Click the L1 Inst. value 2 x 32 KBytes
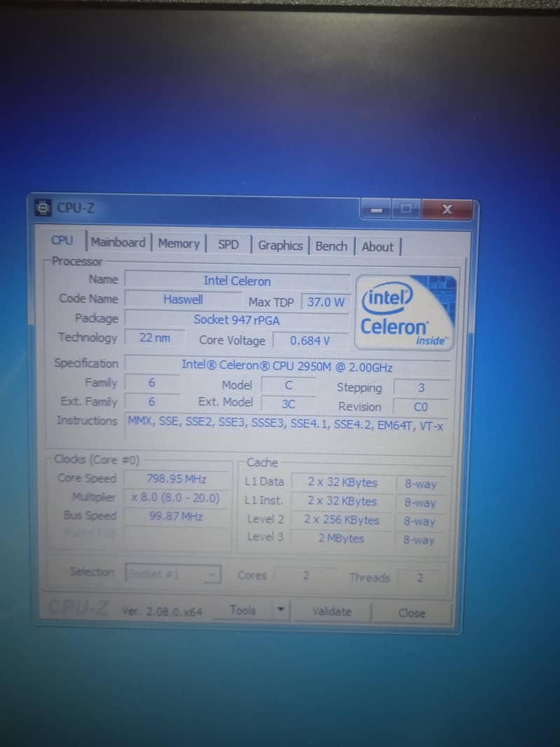 pyautogui.click(x=342, y=501)
